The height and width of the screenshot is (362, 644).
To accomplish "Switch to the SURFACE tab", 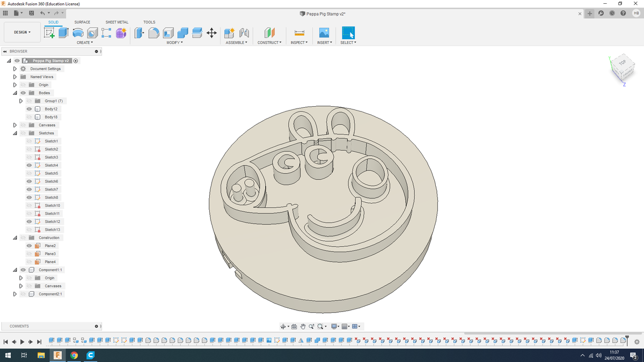I will pyautogui.click(x=82, y=22).
